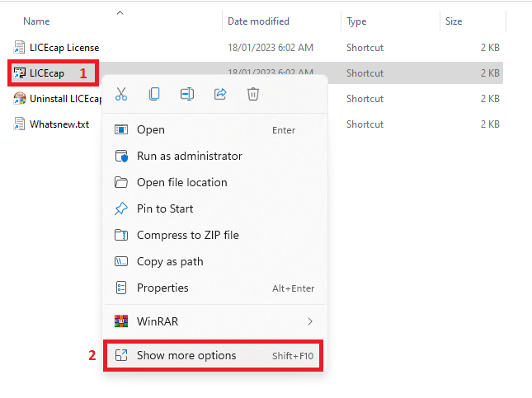This screenshot has height=398, width=532.
Task: Click the Properties icon in menu
Action: (121, 288)
